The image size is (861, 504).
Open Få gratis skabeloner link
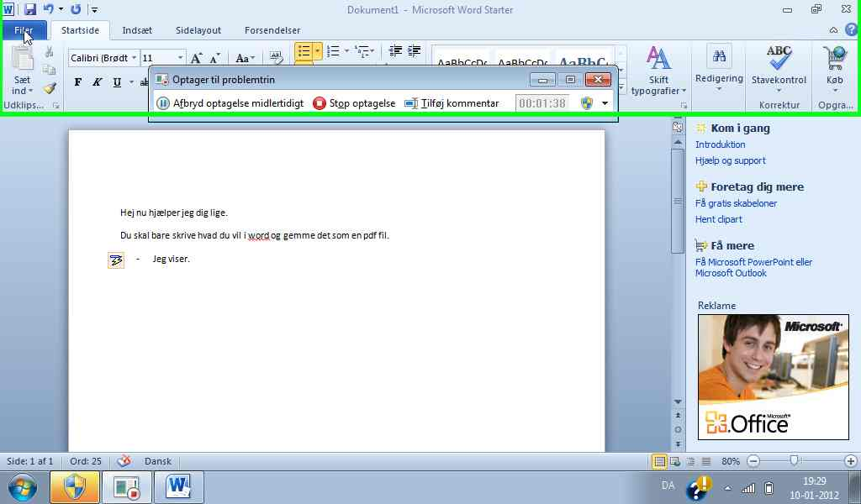[736, 203]
